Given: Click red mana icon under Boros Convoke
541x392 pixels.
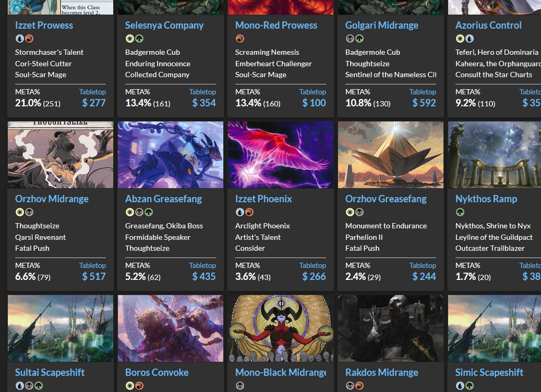Looking at the screenshot, I should click(x=139, y=386).
